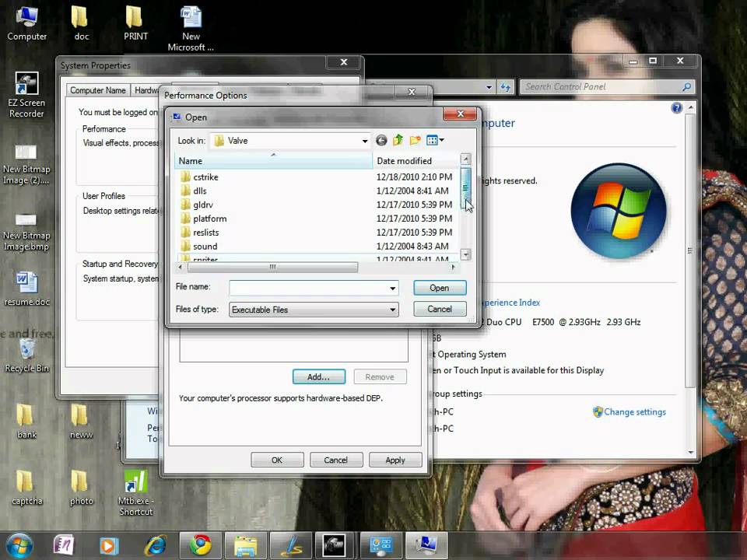Screen dimensions: 747x560
Task: Open OneNote from the taskbar
Action: 63,546
